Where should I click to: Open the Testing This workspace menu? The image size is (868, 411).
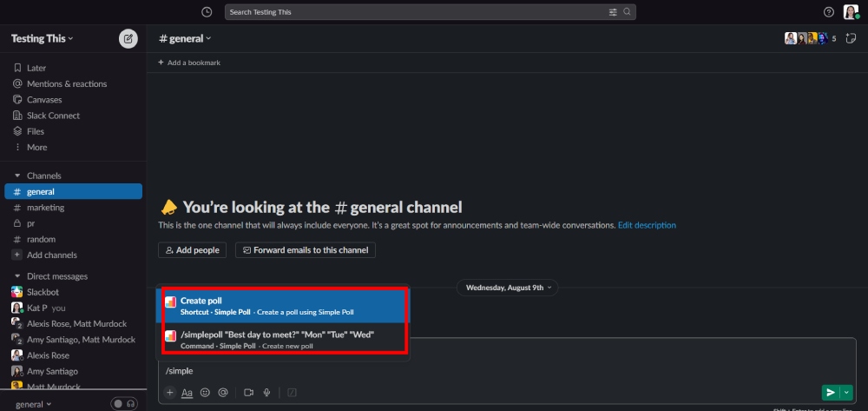[42, 38]
